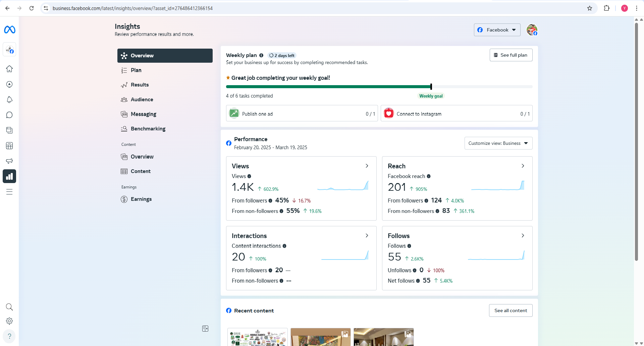The width and height of the screenshot is (644, 346).
Task: Open the Plan section
Action: 165,70
